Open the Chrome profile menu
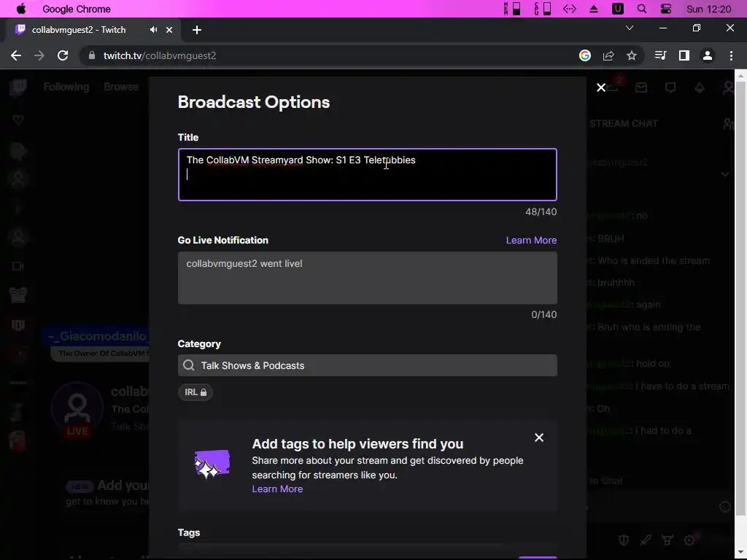Viewport: 747px width, 560px height. [x=708, y=55]
